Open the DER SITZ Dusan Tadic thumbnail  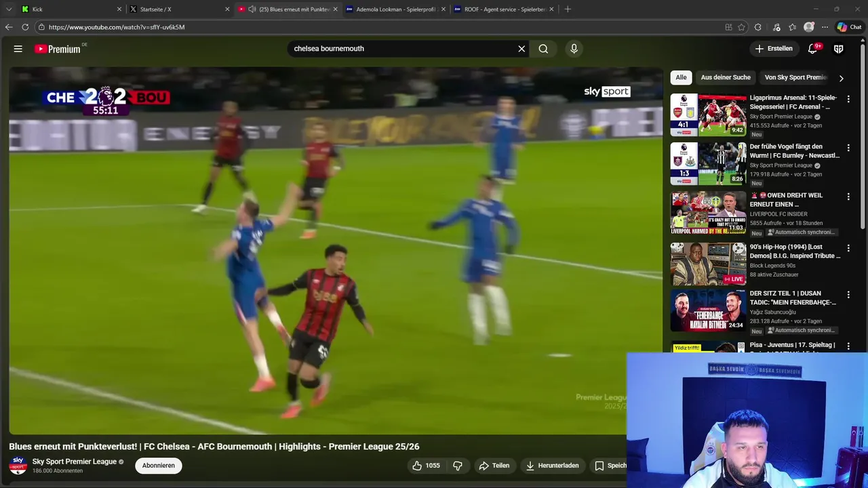pos(708,311)
